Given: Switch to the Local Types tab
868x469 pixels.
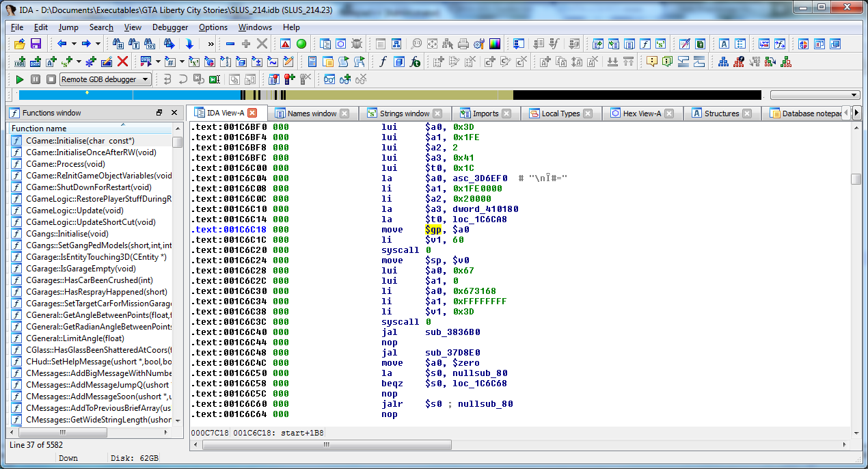Looking at the screenshot, I should point(560,113).
